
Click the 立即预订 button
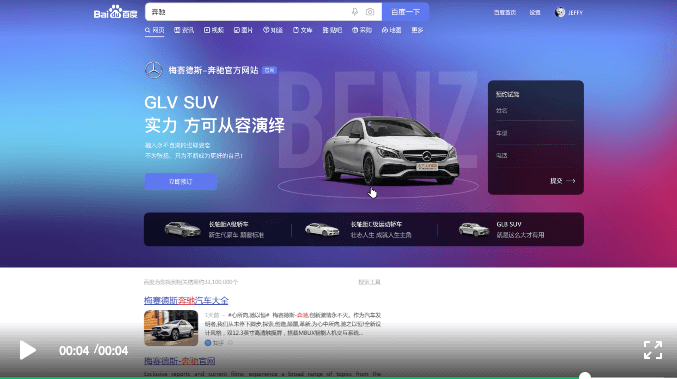(180, 182)
